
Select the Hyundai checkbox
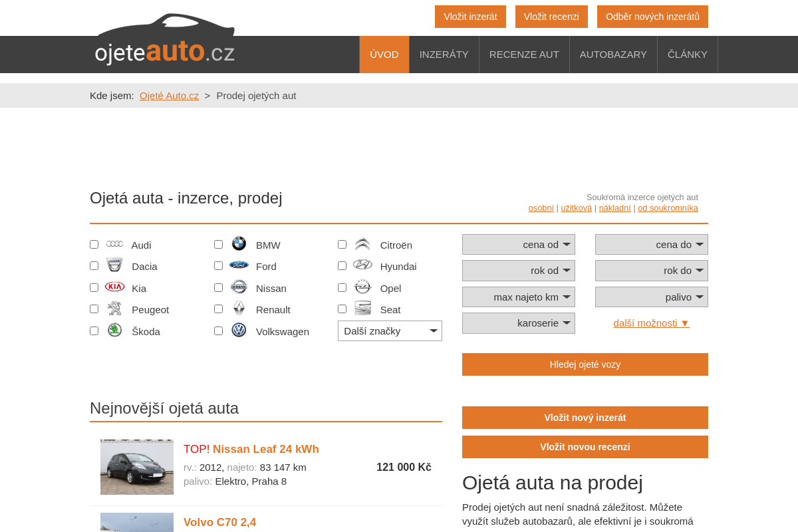click(x=342, y=265)
